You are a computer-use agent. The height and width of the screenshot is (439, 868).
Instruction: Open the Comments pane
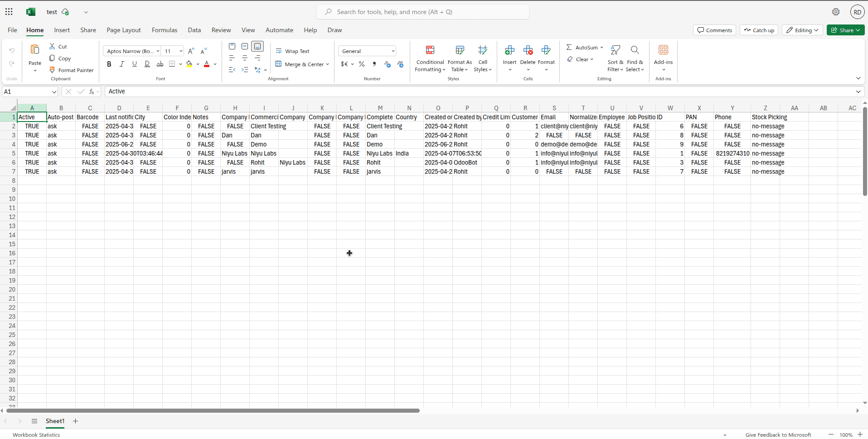714,30
